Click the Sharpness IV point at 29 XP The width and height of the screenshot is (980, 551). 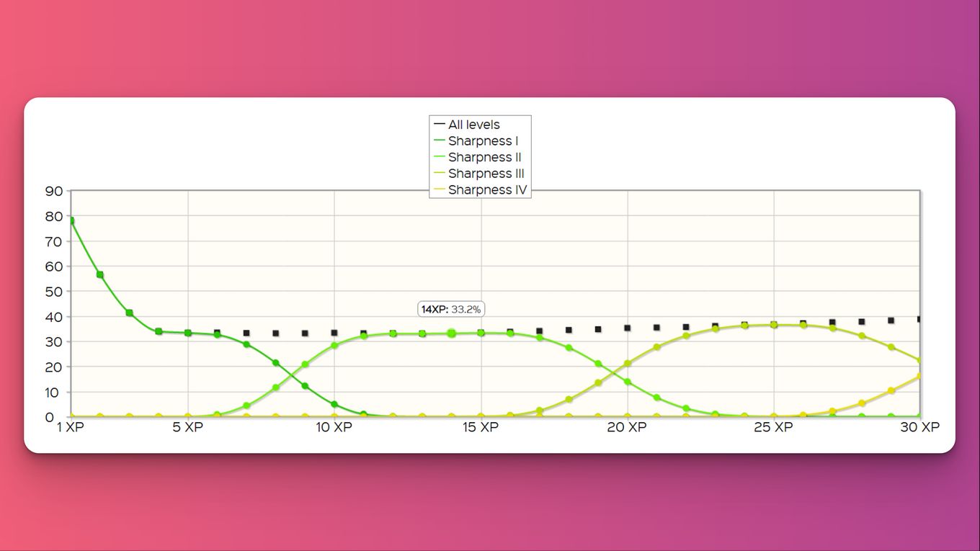891,390
